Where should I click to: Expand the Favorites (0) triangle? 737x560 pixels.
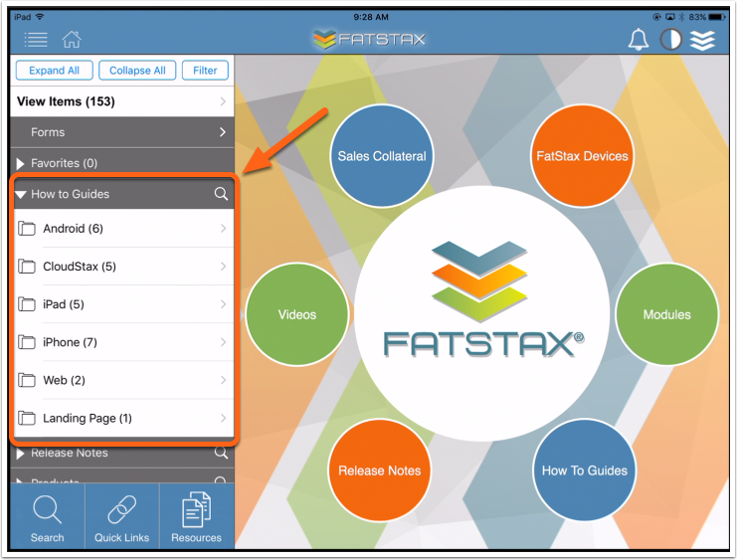[x=20, y=164]
